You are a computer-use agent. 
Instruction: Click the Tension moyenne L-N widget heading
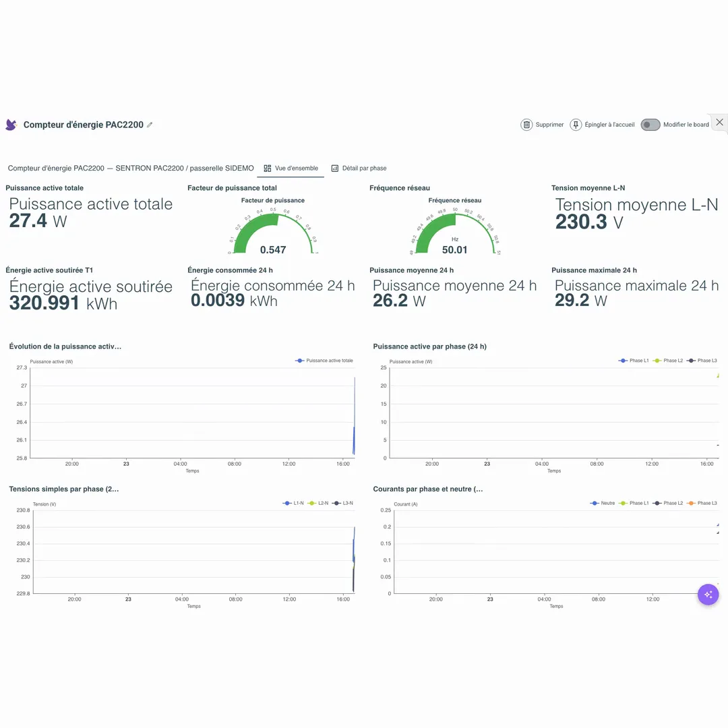(588, 188)
